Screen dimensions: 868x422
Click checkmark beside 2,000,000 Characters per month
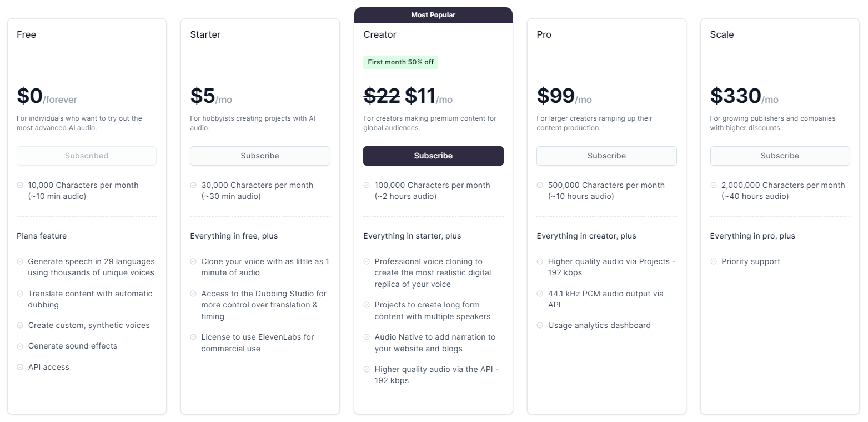713,185
